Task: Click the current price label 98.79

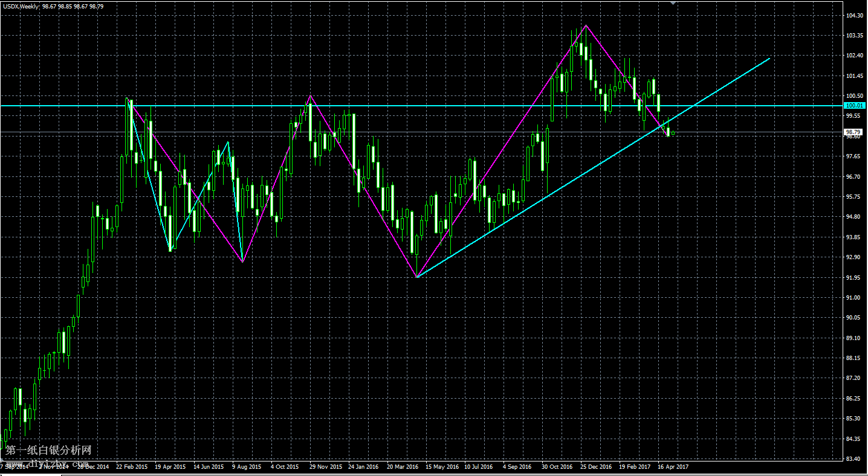Action: [853, 132]
